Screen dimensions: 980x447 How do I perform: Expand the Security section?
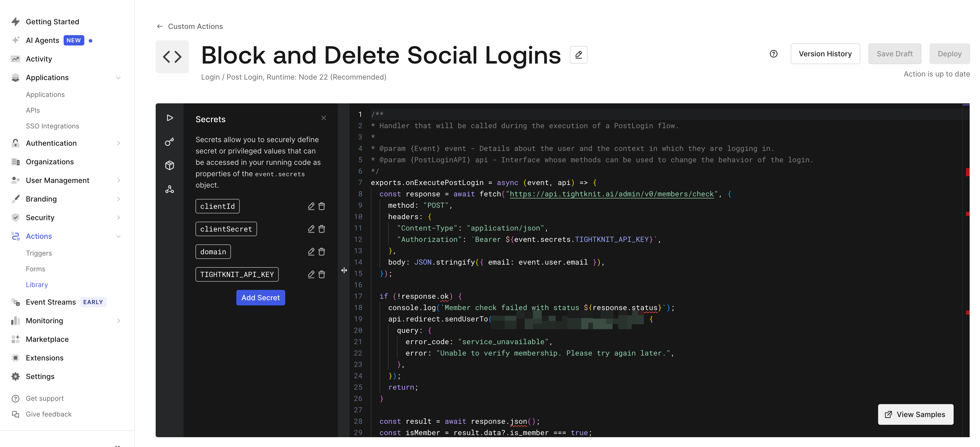(x=118, y=217)
